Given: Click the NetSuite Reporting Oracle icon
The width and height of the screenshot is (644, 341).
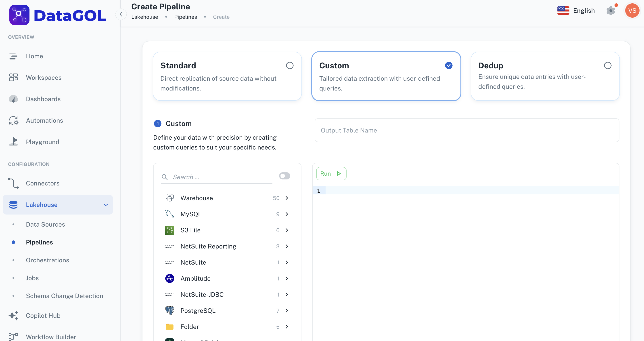Looking at the screenshot, I should 169,246.
